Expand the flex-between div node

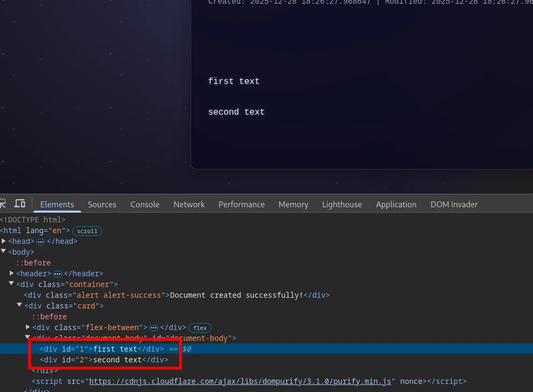pyautogui.click(x=28, y=327)
